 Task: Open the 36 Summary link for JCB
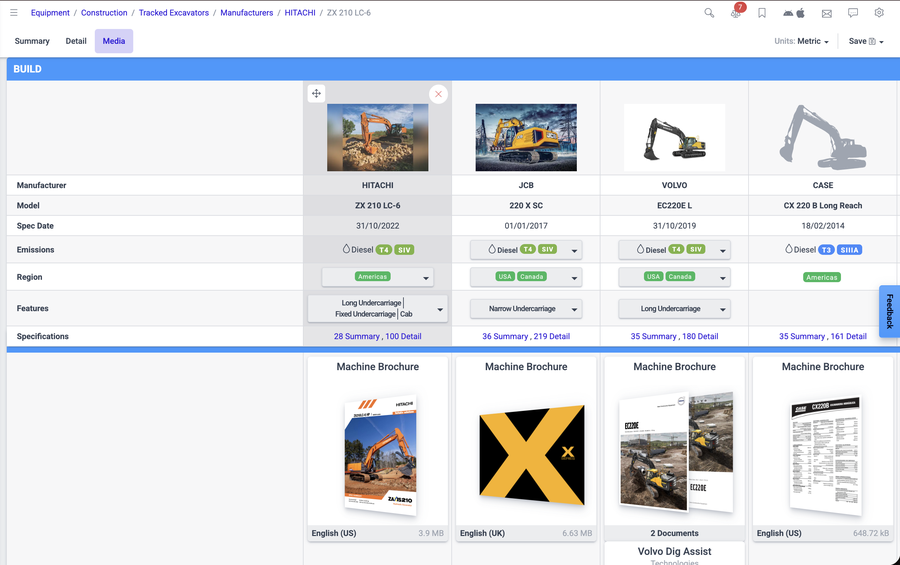click(x=505, y=336)
